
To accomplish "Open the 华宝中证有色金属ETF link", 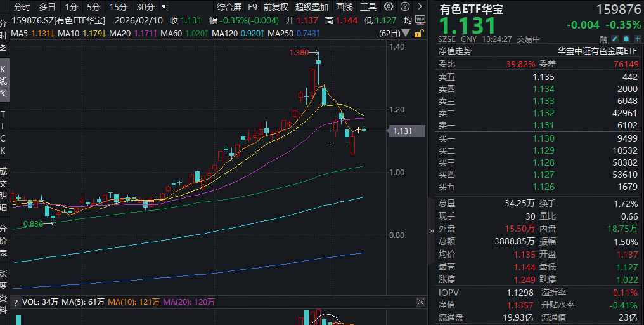I will [x=597, y=51].
